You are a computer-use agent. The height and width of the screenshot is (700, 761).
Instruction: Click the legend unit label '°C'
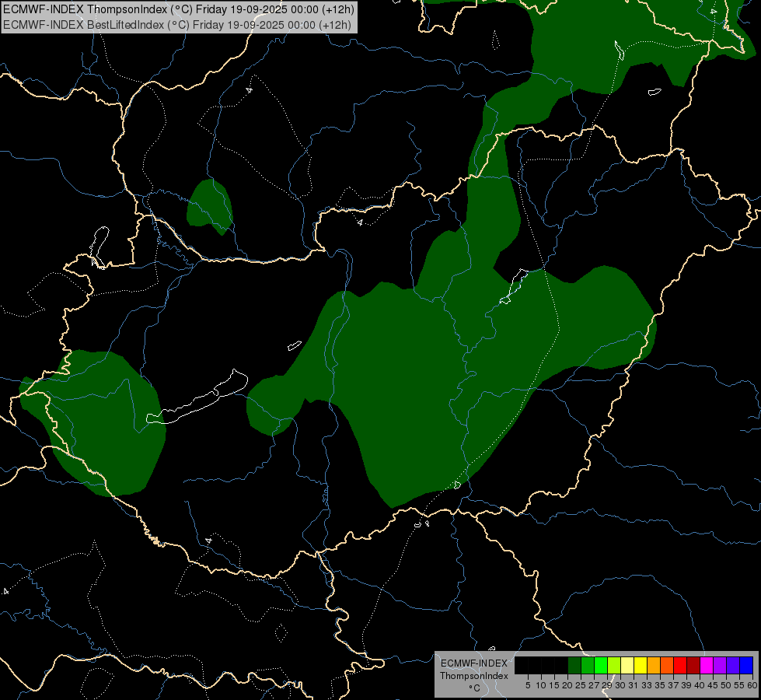[475, 688]
